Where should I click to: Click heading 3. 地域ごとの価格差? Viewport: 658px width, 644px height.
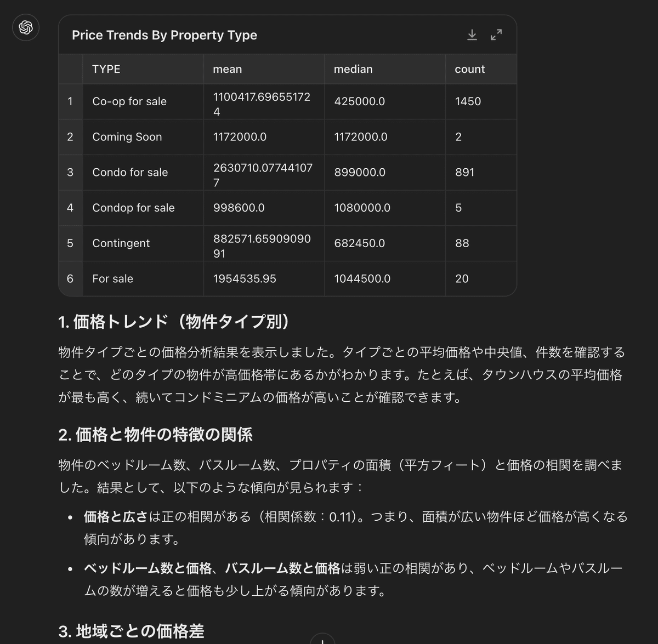(131, 631)
